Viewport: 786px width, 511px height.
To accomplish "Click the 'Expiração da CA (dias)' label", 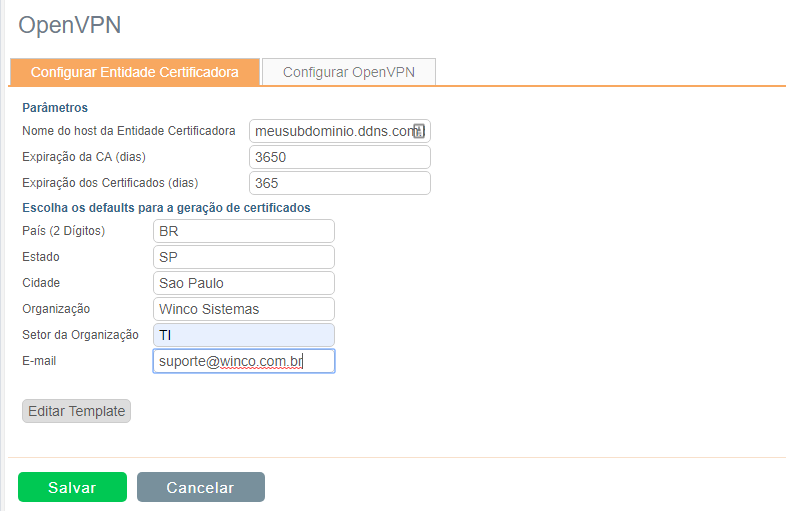I will 84,157.
